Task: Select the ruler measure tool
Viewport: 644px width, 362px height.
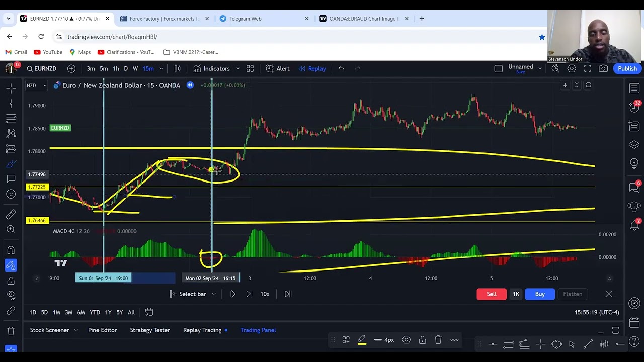Action: tap(11, 215)
